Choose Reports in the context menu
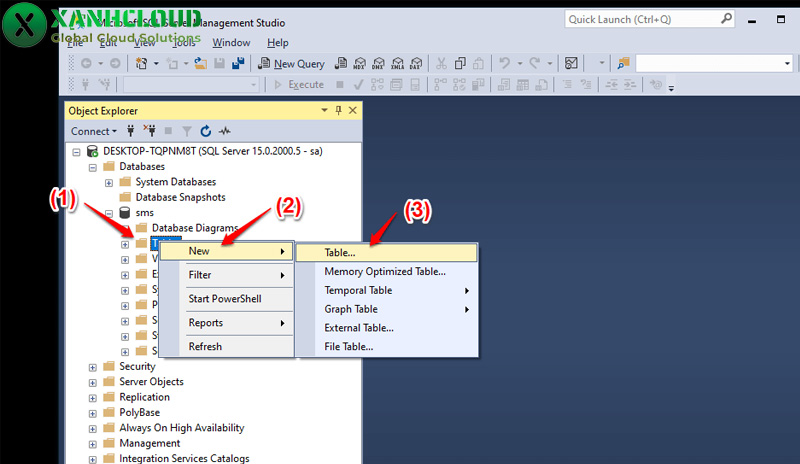Viewport: 800px width, 464px height. (x=227, y=323)
